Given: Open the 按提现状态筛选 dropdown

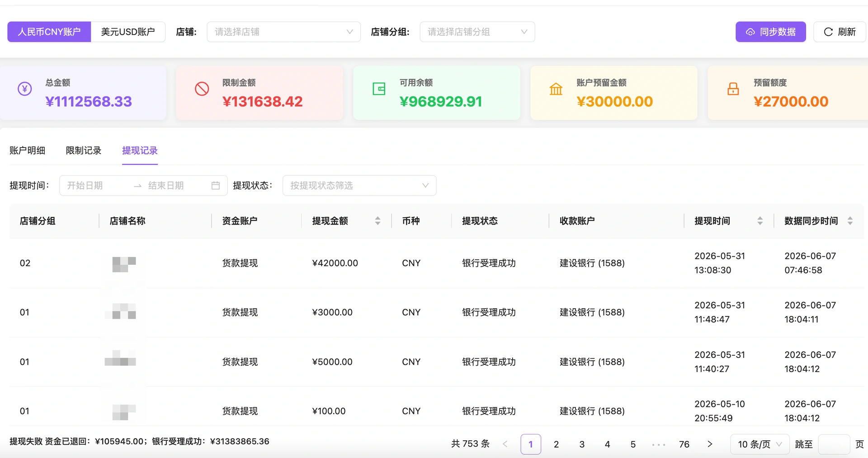Looking at the screenshot, I should [x=359, y=186].
